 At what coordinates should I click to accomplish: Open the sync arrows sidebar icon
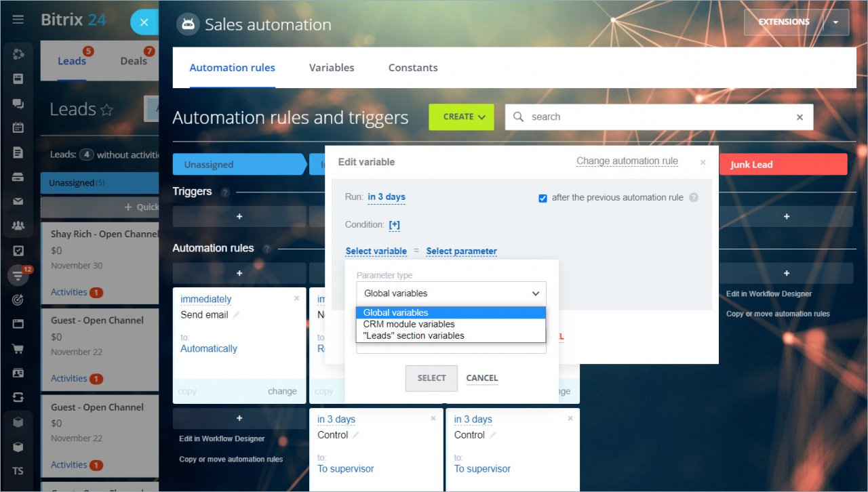pos(18,398)
